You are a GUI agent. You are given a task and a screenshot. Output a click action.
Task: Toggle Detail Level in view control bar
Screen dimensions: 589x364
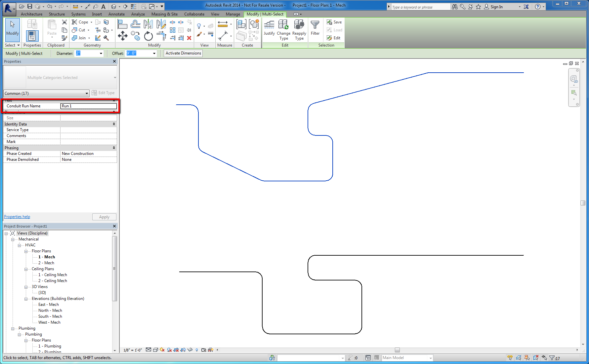(x=148, y=350)
